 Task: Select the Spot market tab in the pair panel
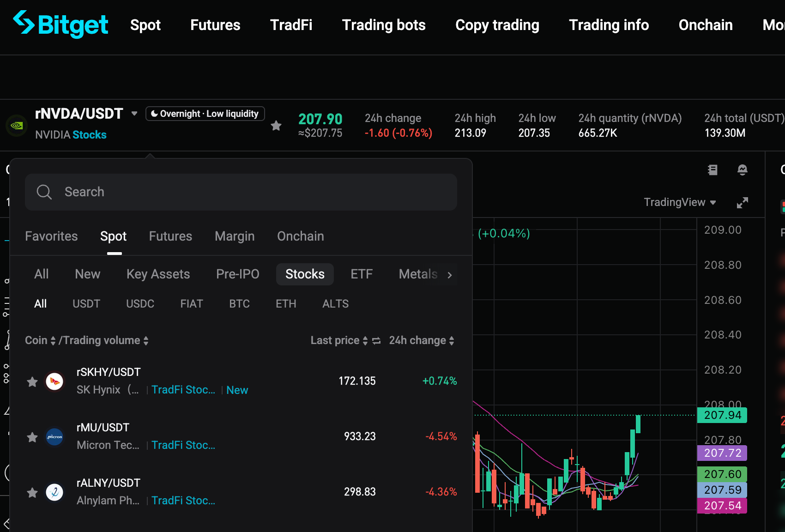point(113,236)
